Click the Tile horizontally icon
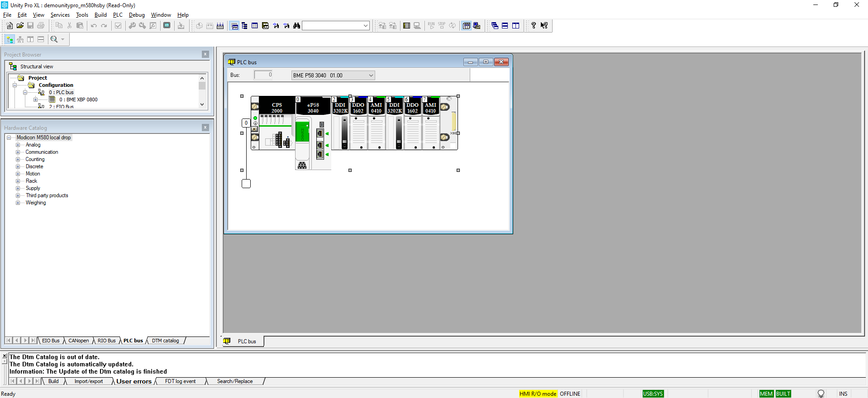Image resolution: width=868 pixels, height=398 pixels. (x=505, y=26)
